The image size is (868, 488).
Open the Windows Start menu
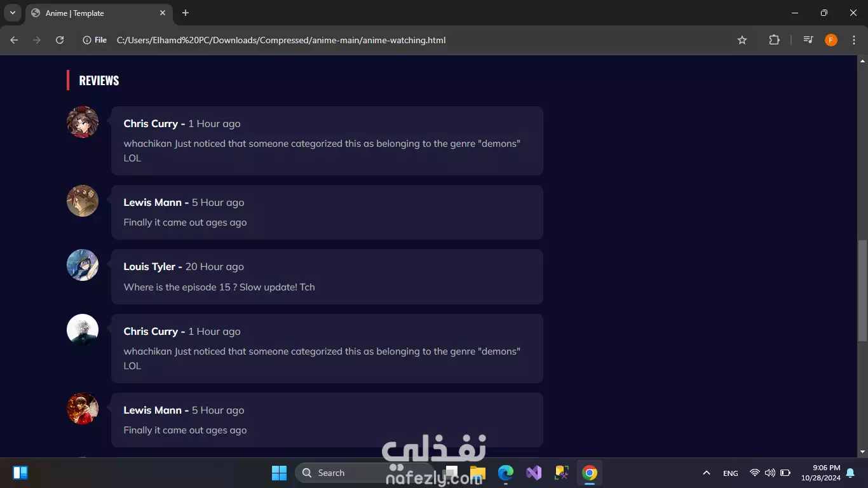click(280, 473)
